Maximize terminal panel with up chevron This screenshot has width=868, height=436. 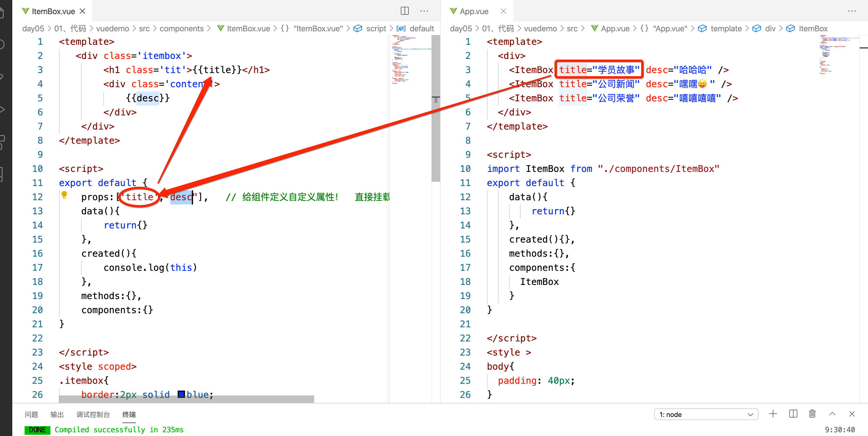832,414
